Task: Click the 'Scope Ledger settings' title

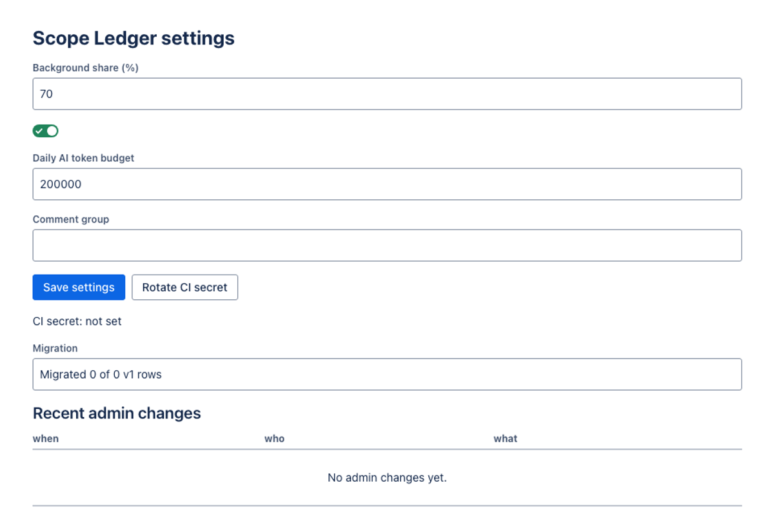Action: [x=134, y=38]
